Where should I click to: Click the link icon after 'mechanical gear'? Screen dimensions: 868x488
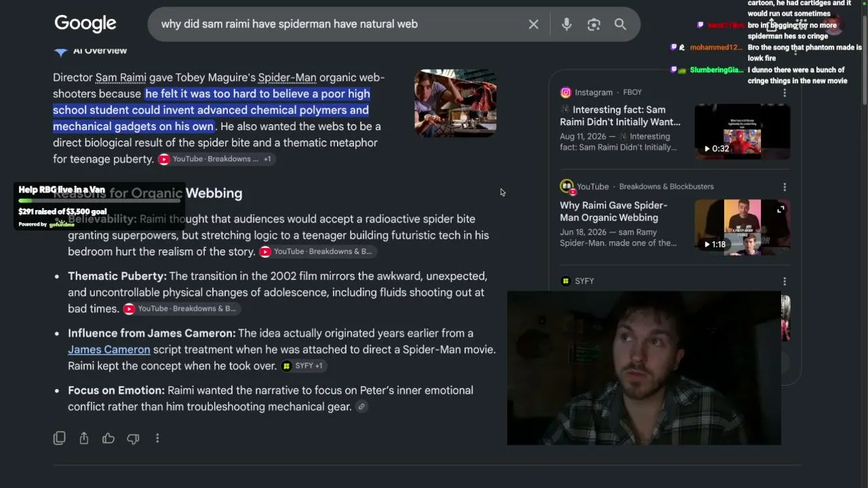[361, 407]
